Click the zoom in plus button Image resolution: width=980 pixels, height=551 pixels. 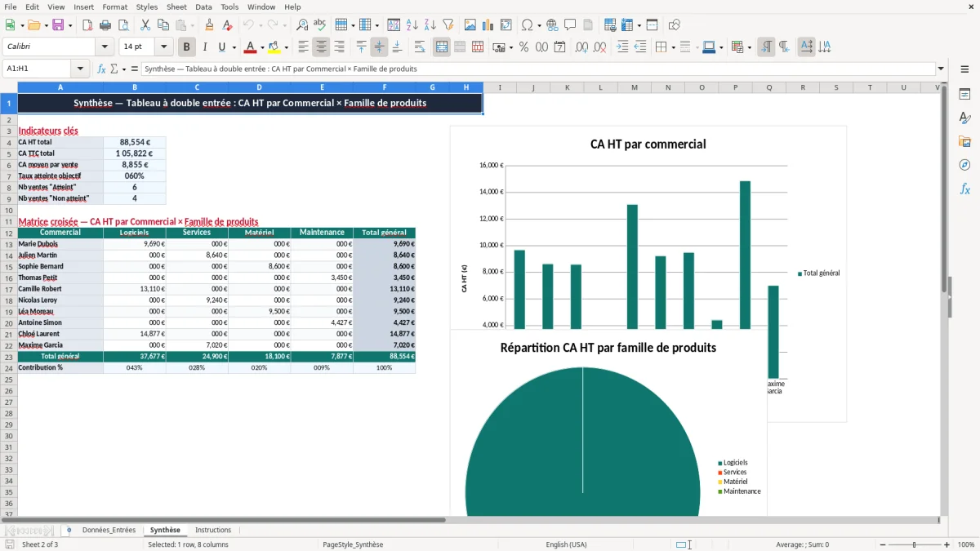click(x=947, y=544)
